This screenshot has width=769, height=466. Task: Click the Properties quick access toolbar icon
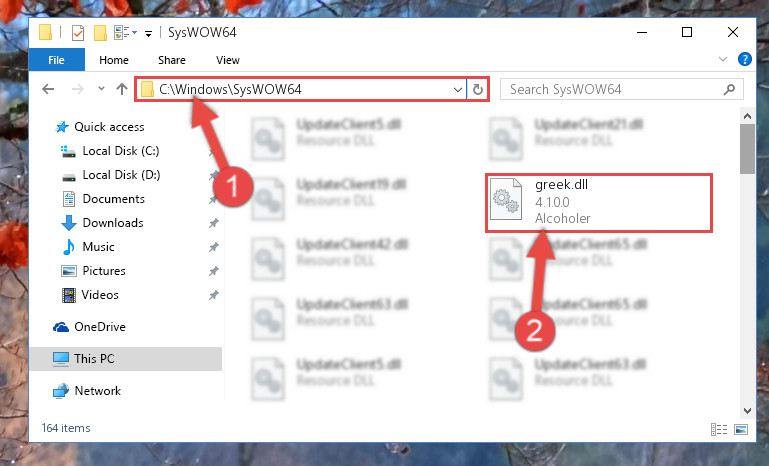[x=77, y=33]
